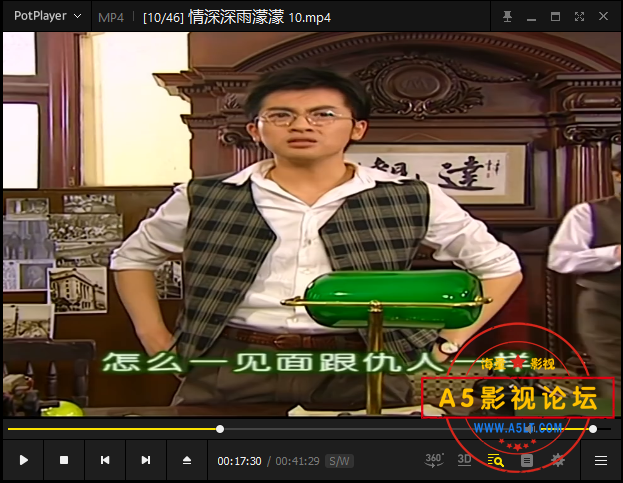Toggle the playlist hamburger menu

[601, 461]
